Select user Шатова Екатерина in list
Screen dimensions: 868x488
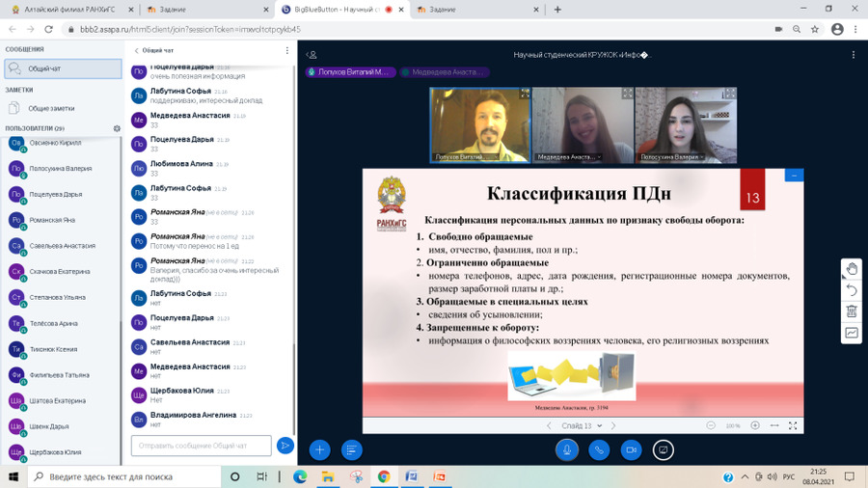tap(61, 401)
